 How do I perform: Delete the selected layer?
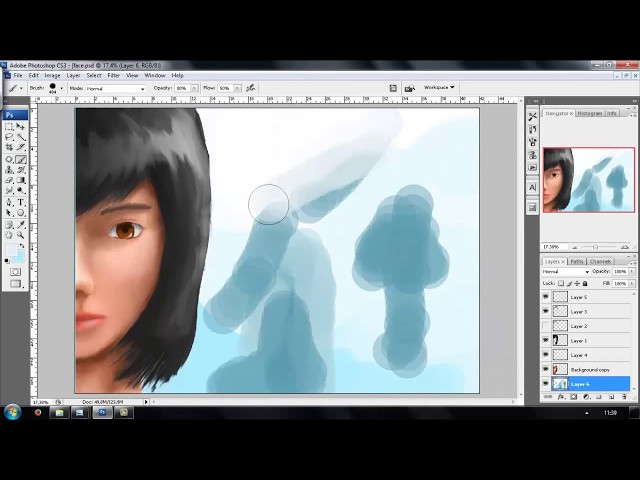coord(624,397)
